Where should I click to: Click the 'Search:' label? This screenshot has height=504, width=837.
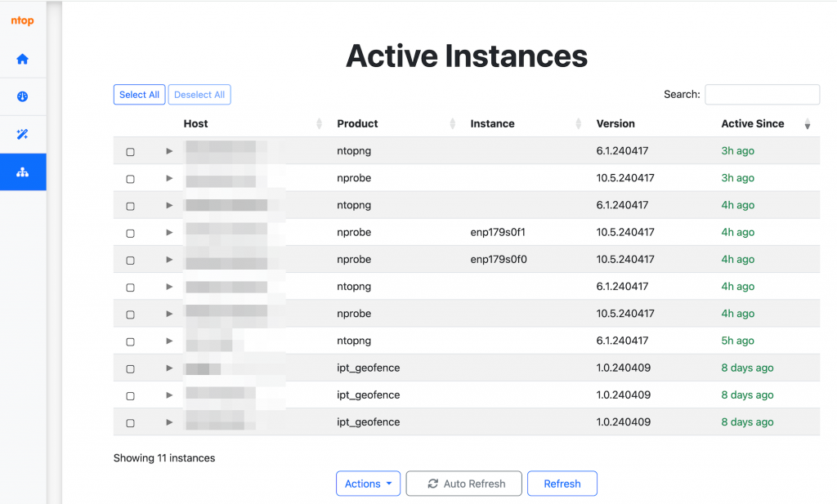pos(682,95)
